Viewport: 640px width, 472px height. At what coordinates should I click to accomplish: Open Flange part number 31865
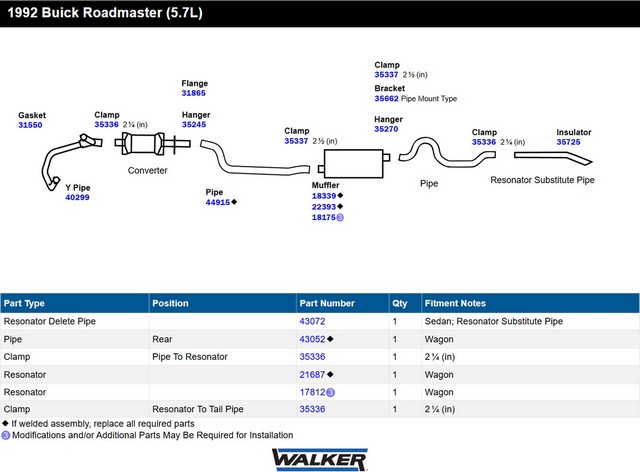193,93
